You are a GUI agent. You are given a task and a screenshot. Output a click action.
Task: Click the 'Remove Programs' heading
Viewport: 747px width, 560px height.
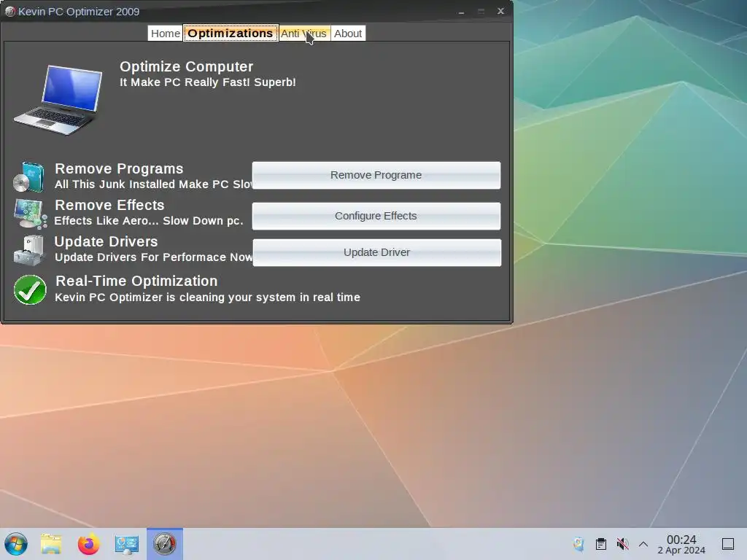click(x=119, y=168)
